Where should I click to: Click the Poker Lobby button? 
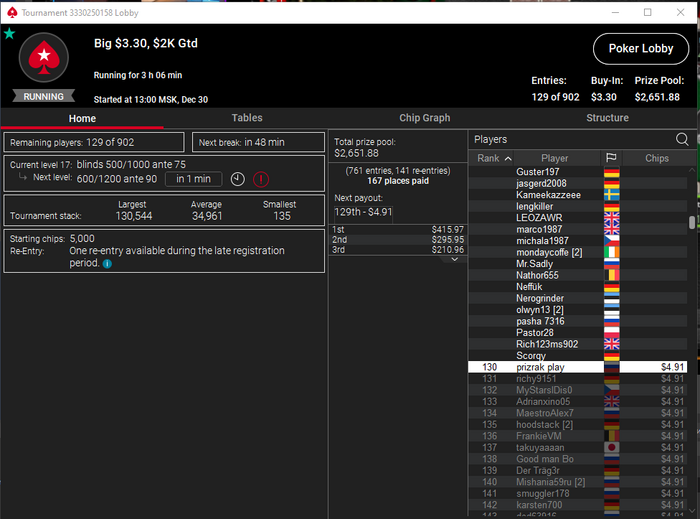641,49
